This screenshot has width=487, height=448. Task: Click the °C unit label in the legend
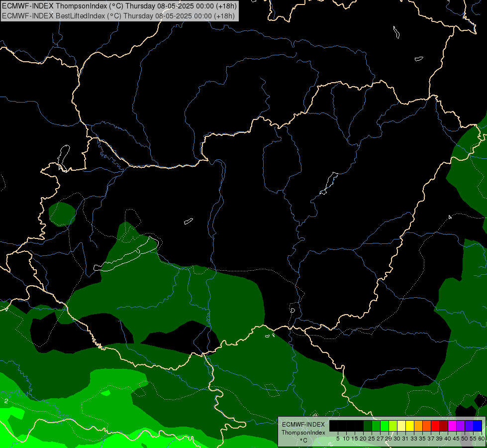tap(303, 441)
